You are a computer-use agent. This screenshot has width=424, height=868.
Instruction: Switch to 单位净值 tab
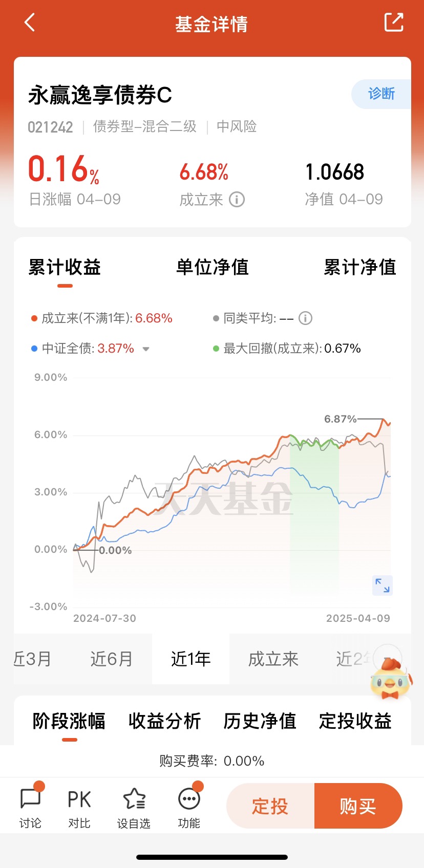coord(212,267)
